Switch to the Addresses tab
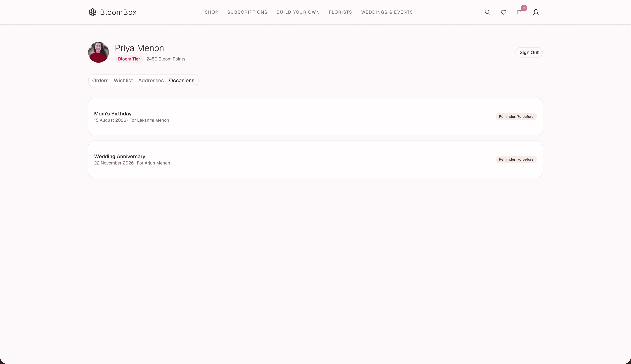 tap(151, 80)
